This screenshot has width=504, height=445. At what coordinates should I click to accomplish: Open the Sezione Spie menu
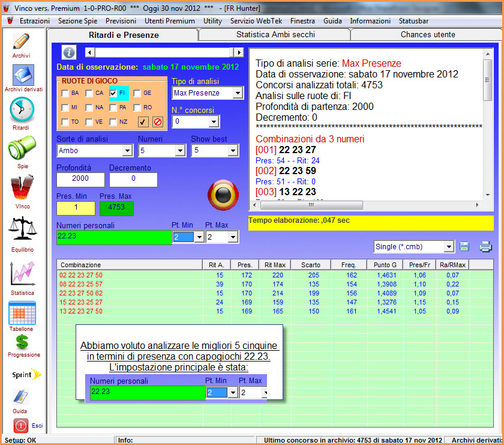tap(77, 21)
